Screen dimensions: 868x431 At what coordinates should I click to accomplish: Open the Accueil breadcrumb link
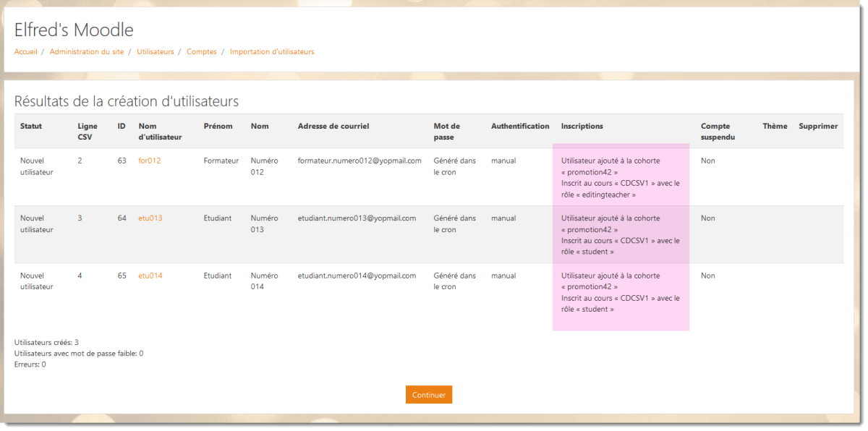click(x=25, y=52)
